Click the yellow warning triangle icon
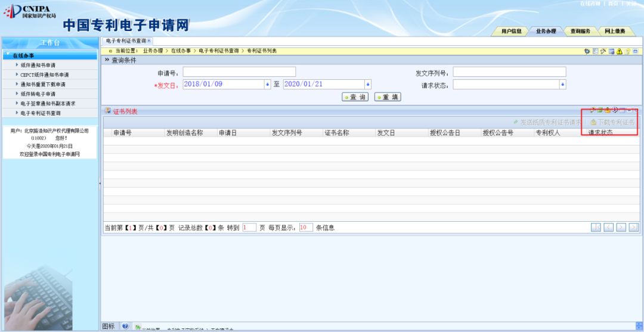Viewport: 644px width, 332px height. pyautogui.click(x=620, y=51)
